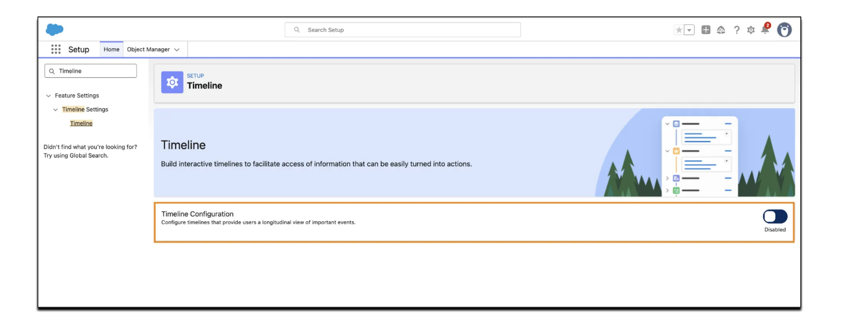Select the Feature Settings tree item
The width and height of the screenshot is (868, 319).
[77, 95]
